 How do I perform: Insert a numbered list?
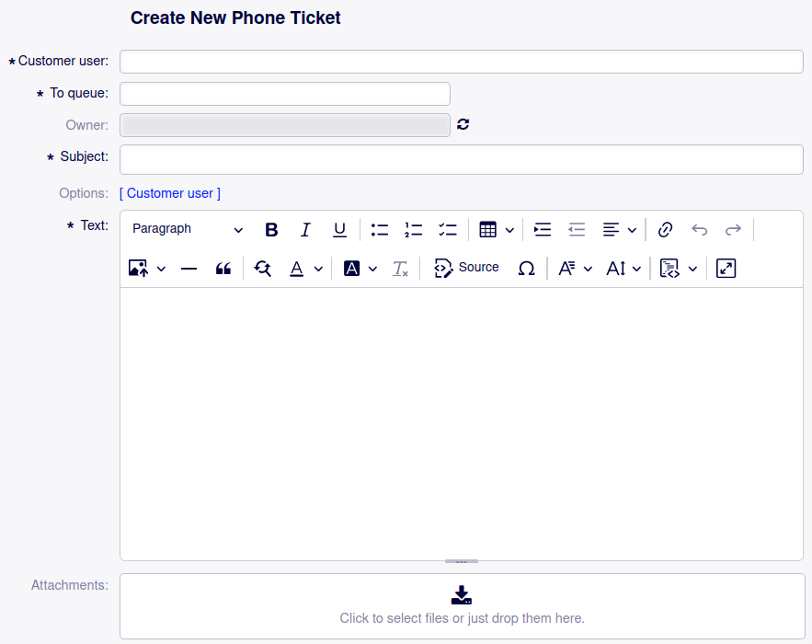[x=413, y=229]
